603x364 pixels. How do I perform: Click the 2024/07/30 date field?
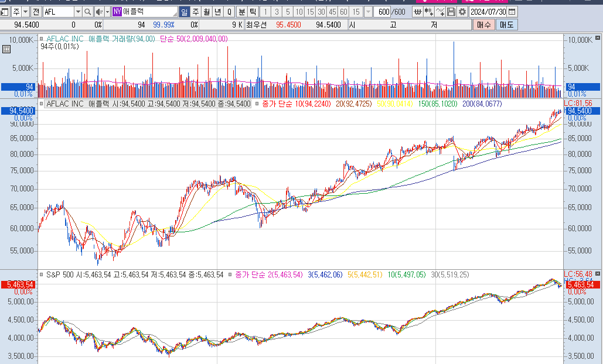488,12
